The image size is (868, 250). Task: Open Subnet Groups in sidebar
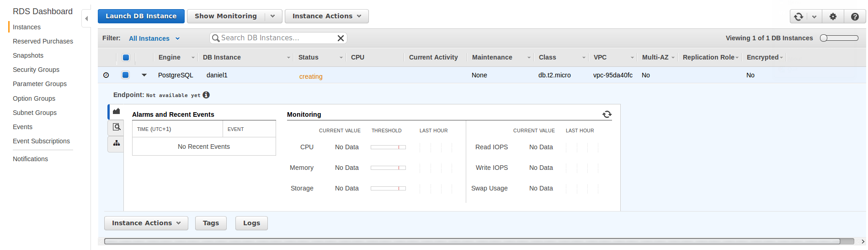click(x=35, y=113)
